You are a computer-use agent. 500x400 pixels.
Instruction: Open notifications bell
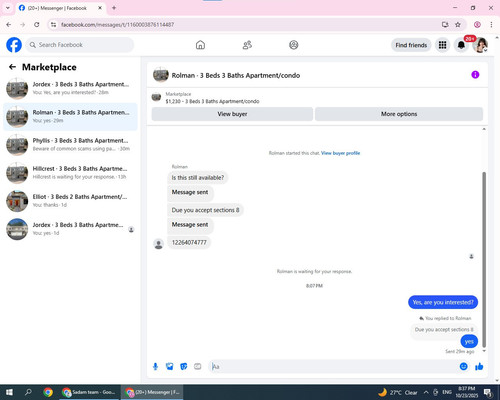click(x=461, y=45)
